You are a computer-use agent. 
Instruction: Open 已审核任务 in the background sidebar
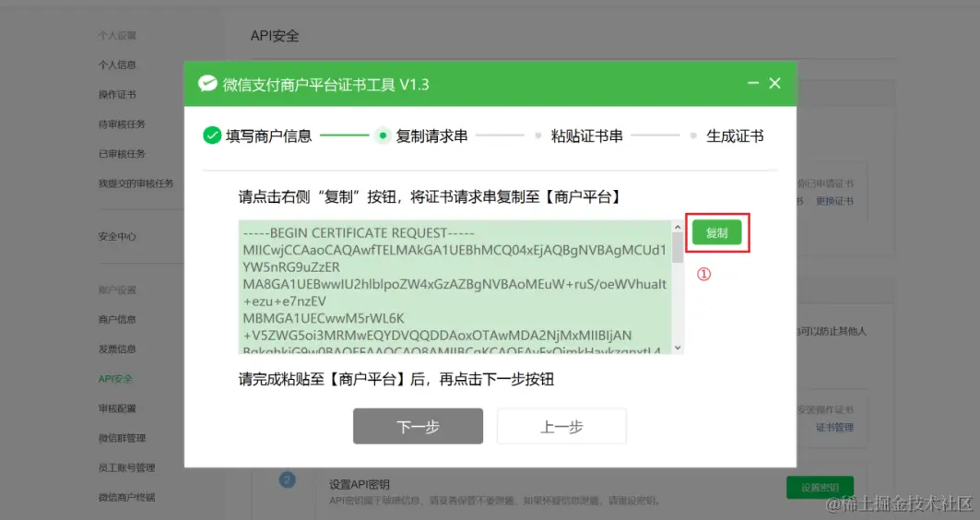coord(122,153)
